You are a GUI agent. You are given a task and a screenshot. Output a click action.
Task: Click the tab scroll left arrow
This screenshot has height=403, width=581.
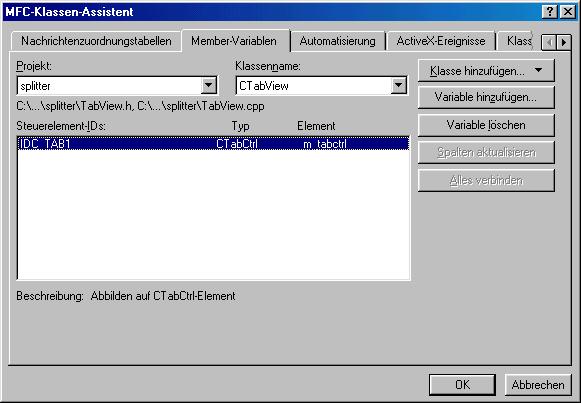click(x=549, y=43)
